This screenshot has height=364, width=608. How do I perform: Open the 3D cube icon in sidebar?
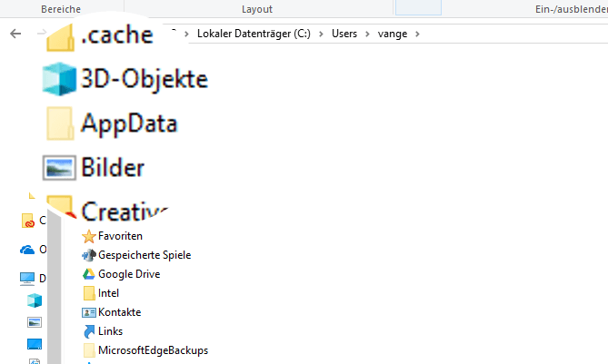pos(35,300)
